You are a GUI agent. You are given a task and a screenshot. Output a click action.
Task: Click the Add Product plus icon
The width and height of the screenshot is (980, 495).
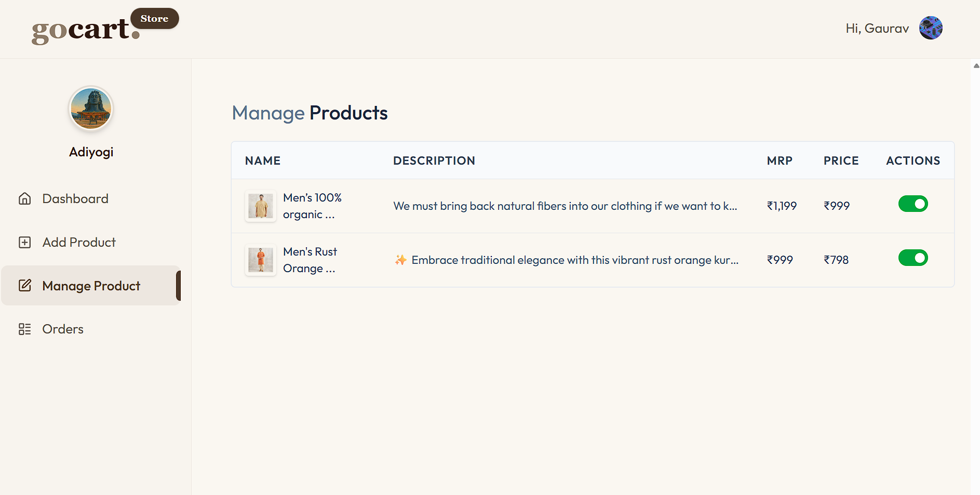pos(25,242)
